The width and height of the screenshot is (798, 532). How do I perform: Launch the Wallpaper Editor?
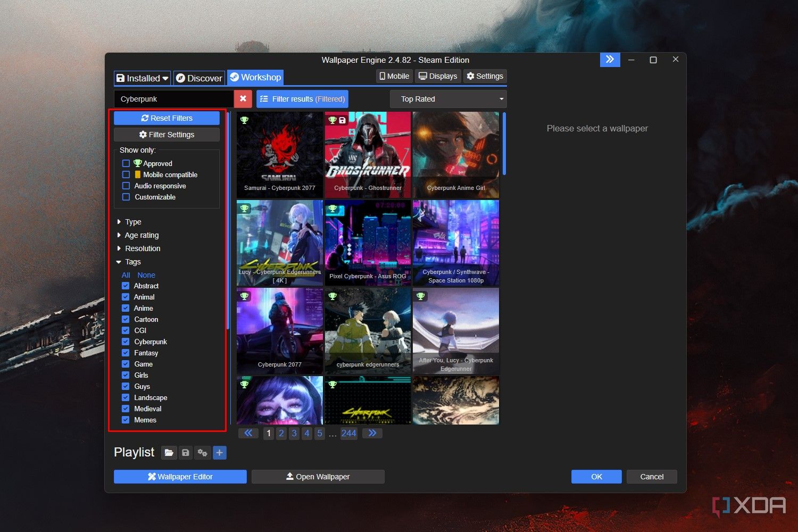coord(180,477)
